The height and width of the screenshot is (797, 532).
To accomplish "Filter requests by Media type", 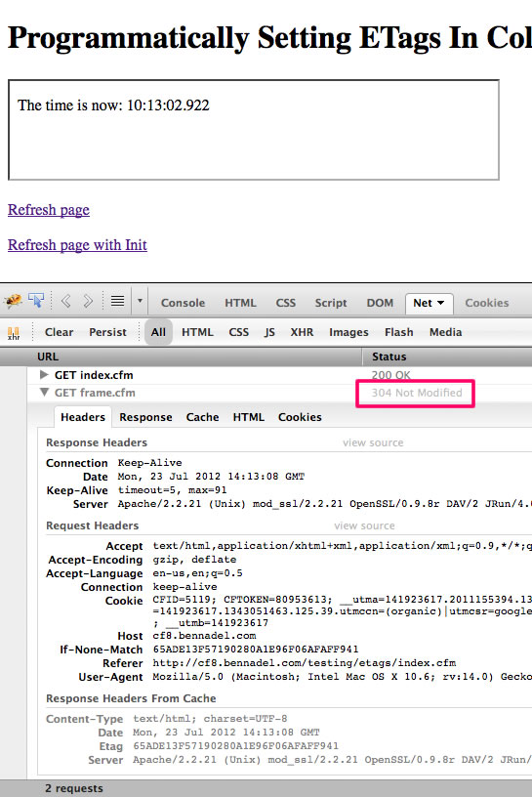I will 446,332.
